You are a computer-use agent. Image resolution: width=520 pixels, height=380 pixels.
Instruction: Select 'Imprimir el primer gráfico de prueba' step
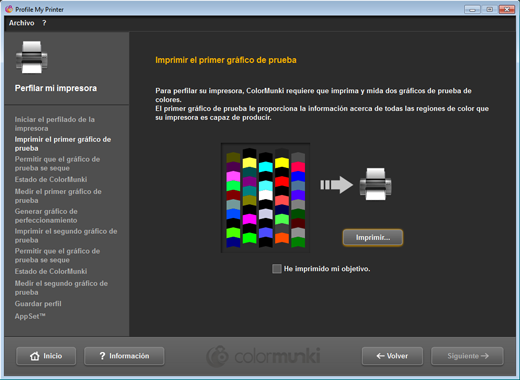point(63,144)
